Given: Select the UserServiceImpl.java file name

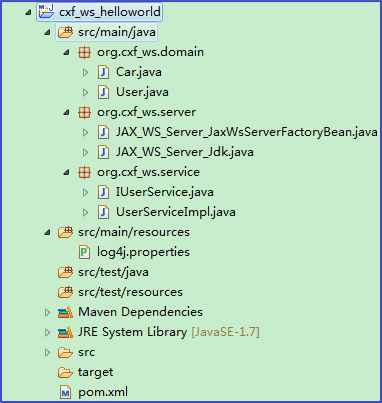Looking at the screenshot, I should coord(176,212).
